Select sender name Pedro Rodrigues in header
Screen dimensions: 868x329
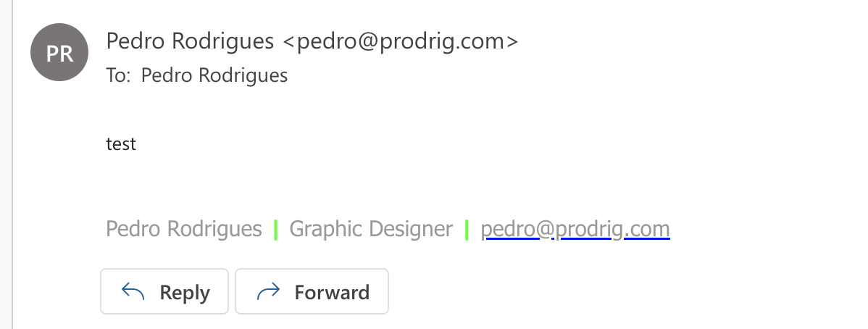tap(190, 41)
